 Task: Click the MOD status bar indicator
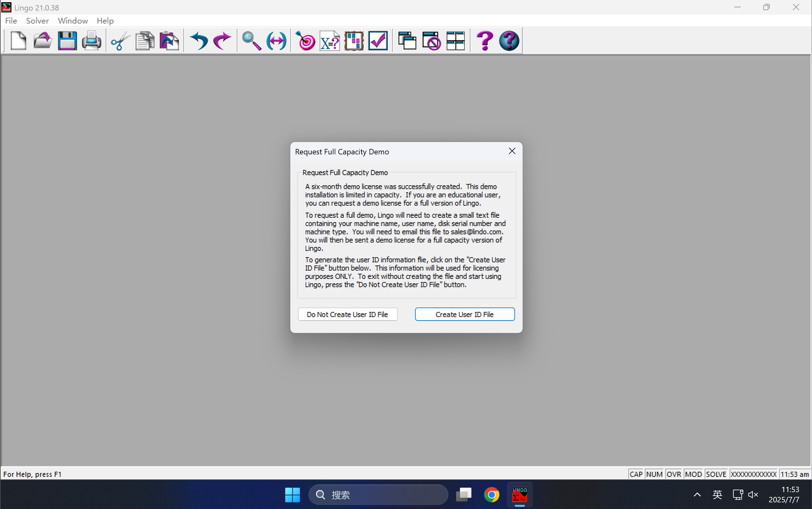(693, 474)
